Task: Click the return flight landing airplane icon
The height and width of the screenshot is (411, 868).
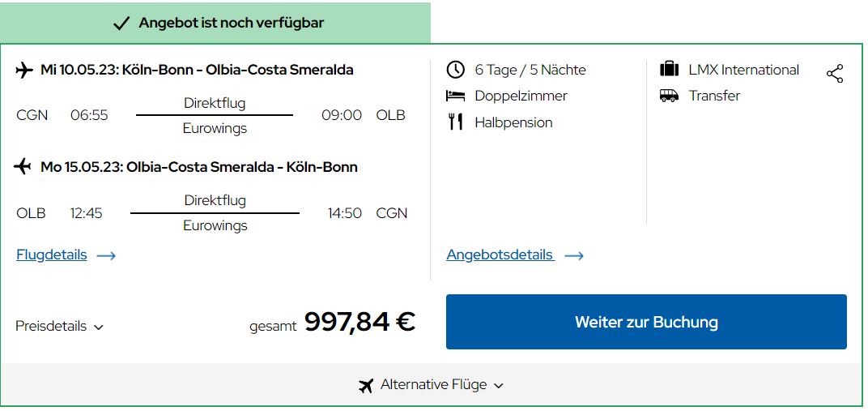Action: tap(23, 167)
